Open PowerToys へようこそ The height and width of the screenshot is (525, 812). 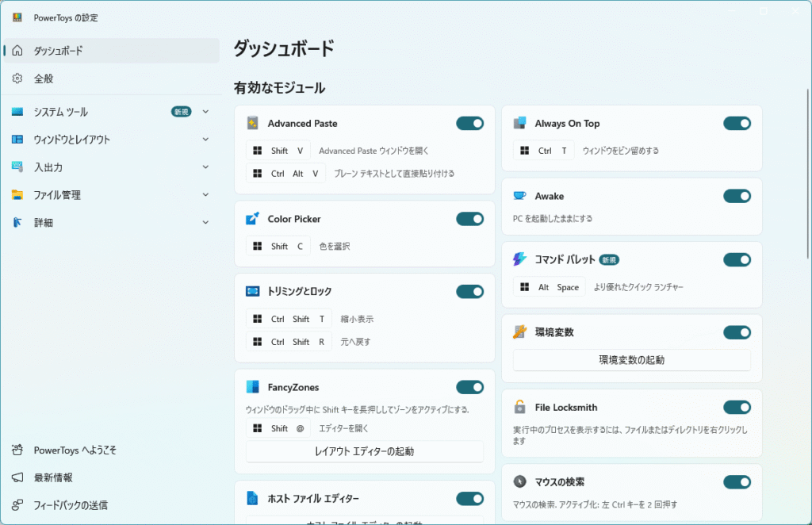(x=111, y=450)
